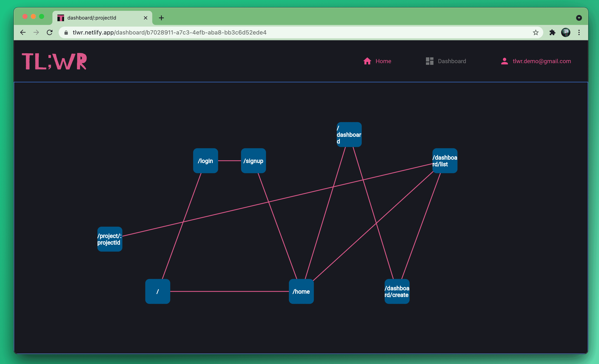Image resolution: width=599 pixels, height=364 pixels.
Task: Click the tlwr.demo@gmail.com account link
Action: coord(542,61)
